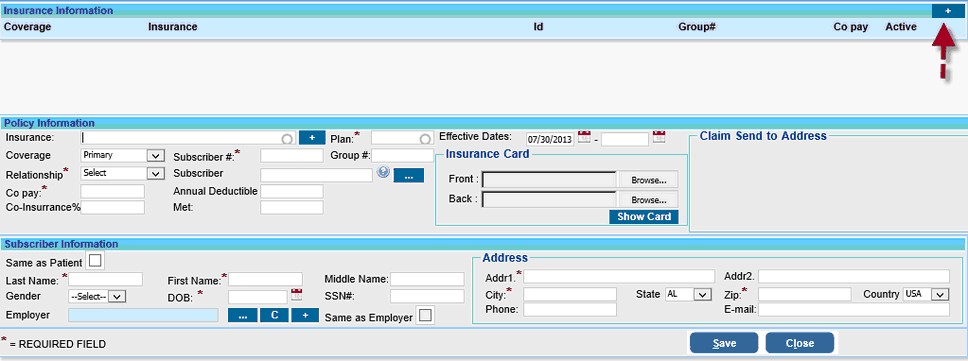Add new employer with plus button
The height and width of the screenshot is (361, 968).
coord(305,315)
